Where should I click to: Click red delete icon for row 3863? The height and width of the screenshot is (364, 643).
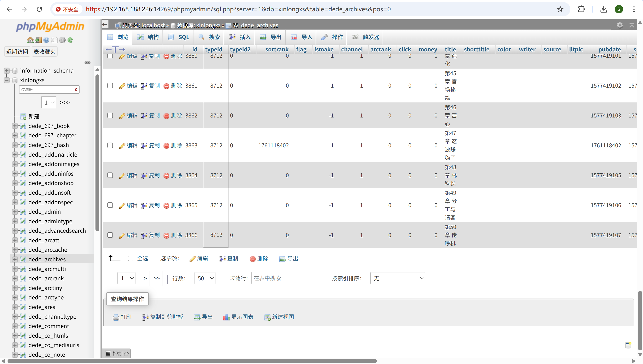166,146
